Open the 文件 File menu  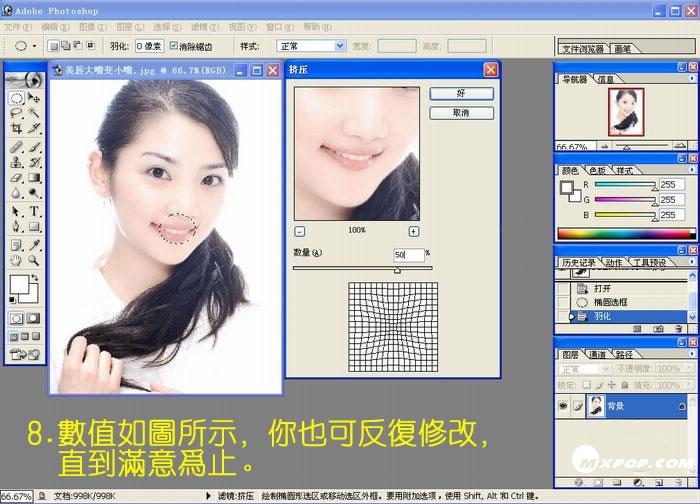point(18,27)
